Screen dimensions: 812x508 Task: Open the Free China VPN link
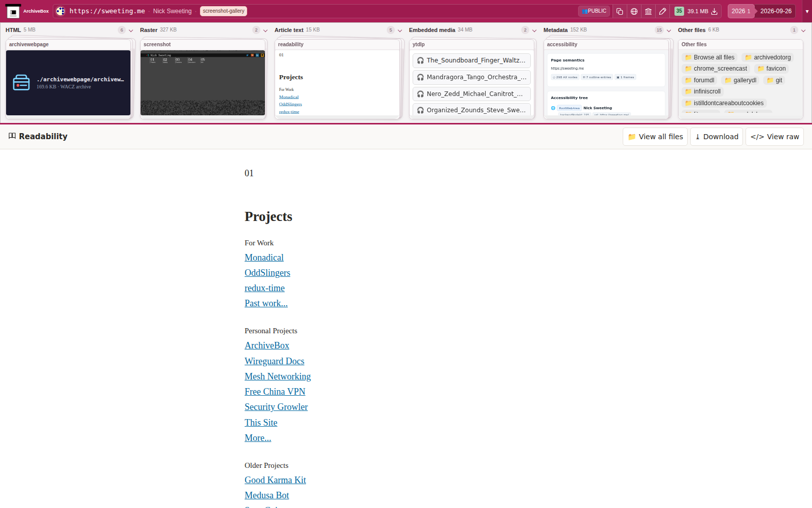click(x=275, y=392)
